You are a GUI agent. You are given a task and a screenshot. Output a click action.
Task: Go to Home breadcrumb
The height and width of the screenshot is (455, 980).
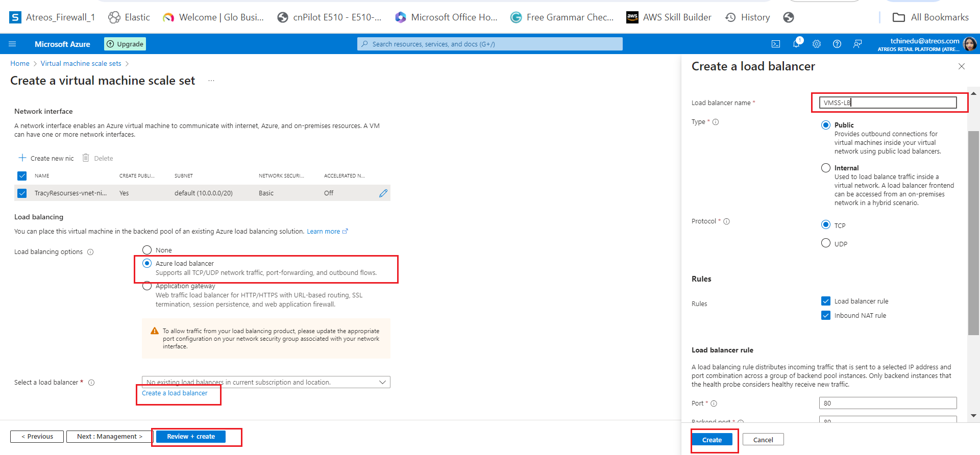point(20,64)
